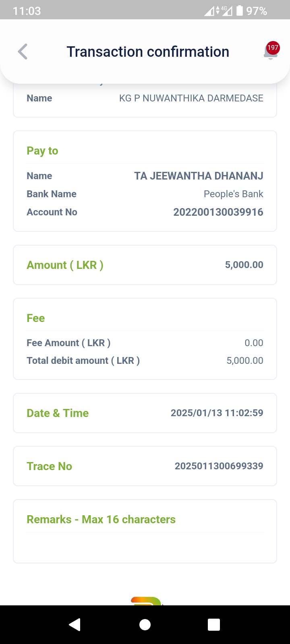Tap payee name TA JEEWANTHA DHANANJ
Viewport: 290px width, 644px height.
click(199, 176)
